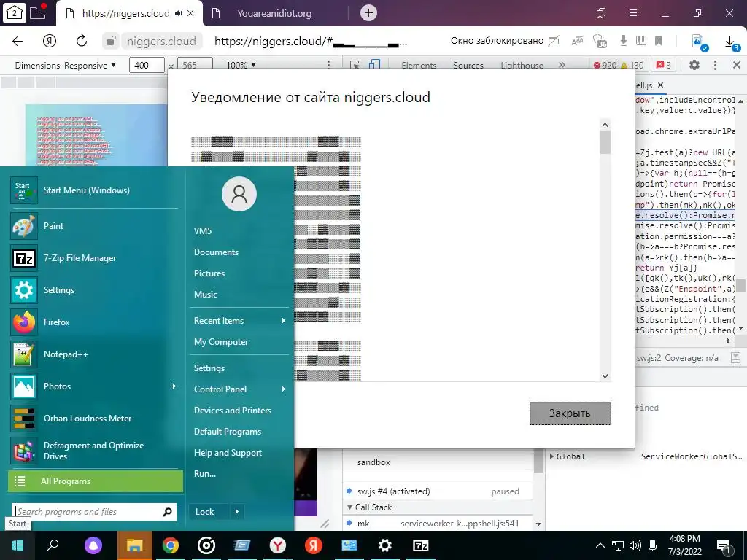Screen dimensions: 747x560
Task: Open the sw.js:2 source link
Action: (x=649, y=357)
